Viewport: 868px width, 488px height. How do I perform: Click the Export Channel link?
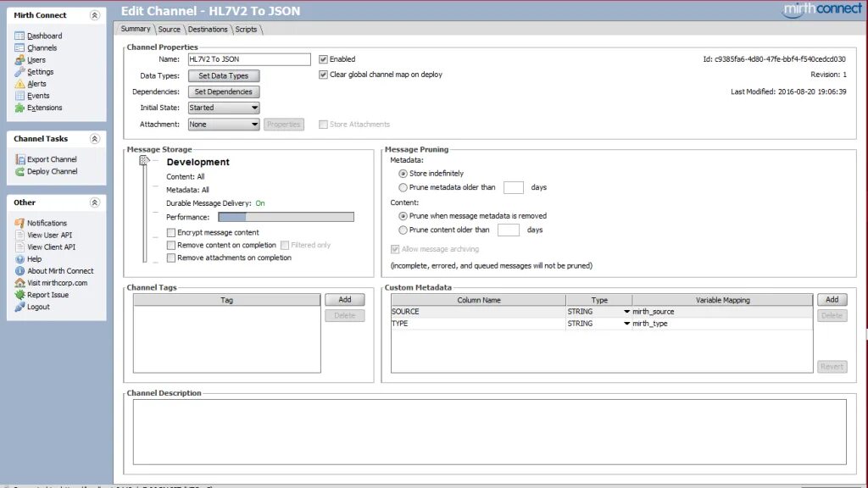[52, 159]
